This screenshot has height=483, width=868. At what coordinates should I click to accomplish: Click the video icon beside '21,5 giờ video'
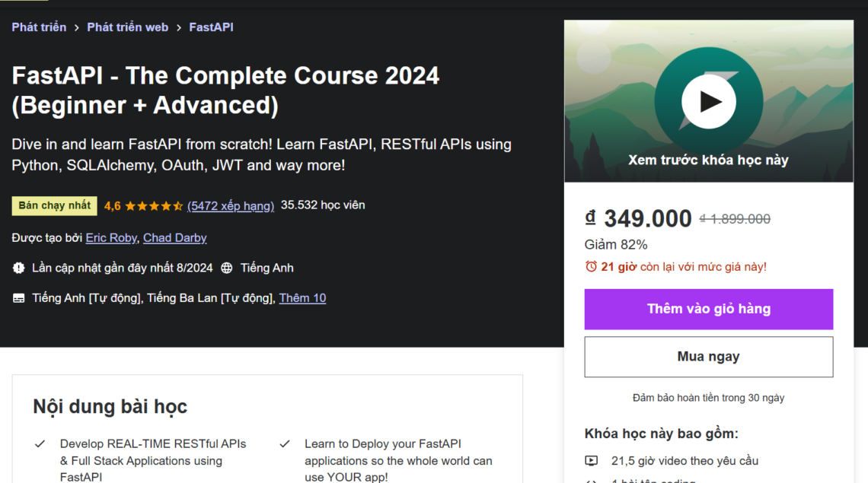click(x=590, y=459)
